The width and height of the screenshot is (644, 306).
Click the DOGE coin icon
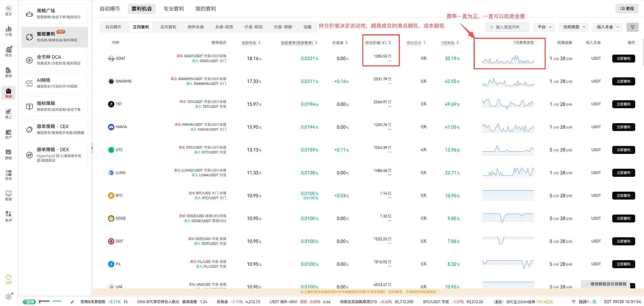111,218
